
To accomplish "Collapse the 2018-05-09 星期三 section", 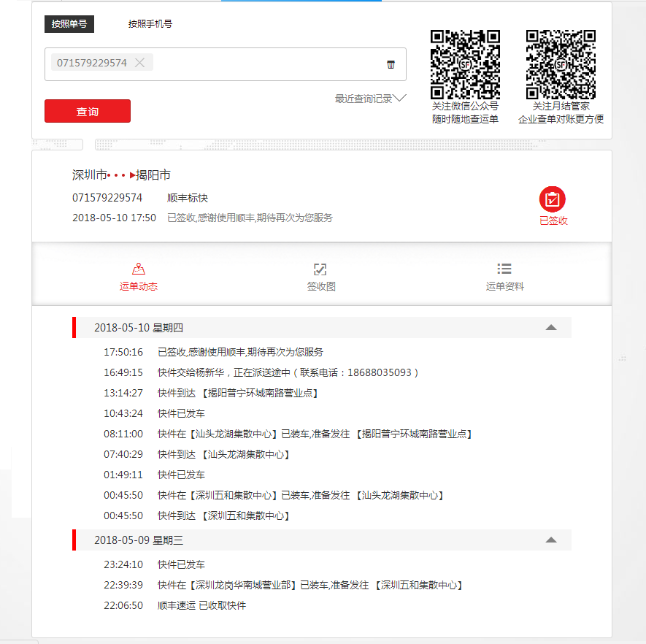I will pos(551,540).
